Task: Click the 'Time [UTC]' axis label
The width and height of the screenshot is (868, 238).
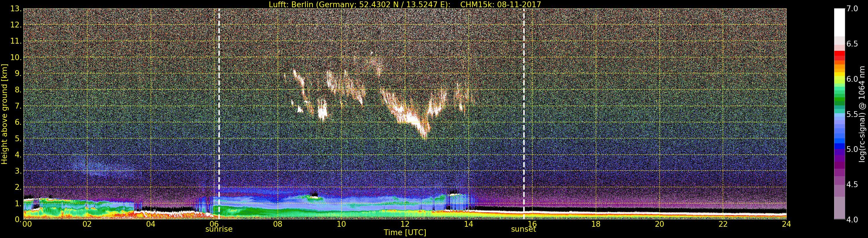Action: [405, 233]
